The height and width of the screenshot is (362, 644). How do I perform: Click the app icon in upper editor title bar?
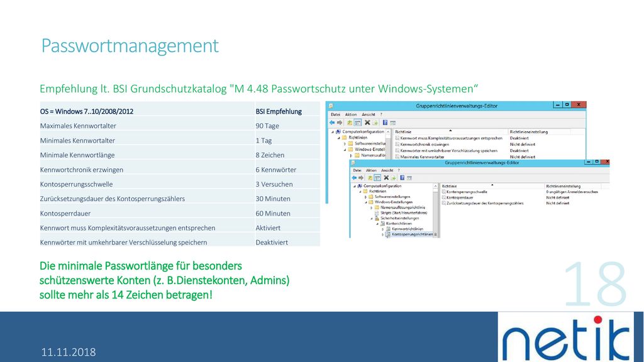point(331,106)
